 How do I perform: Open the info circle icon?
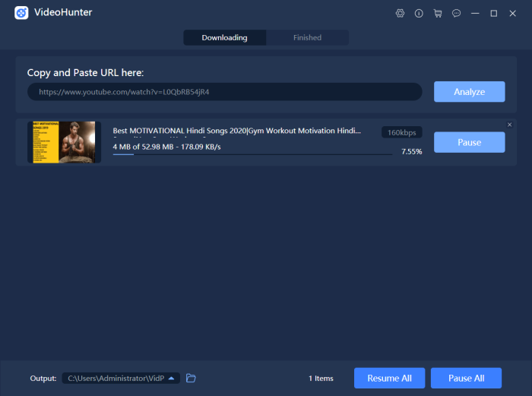coord(419,13)
